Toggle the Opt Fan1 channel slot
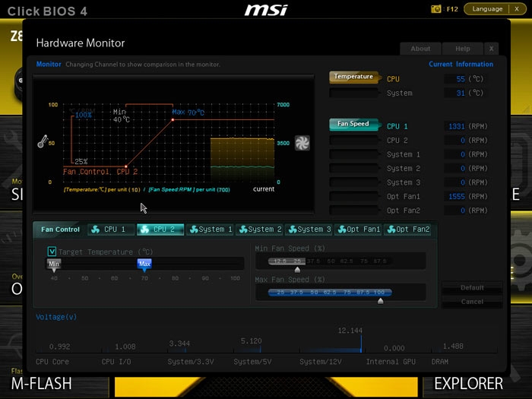Viewport: 532px width, 399px height. pyautogui.click(x=354, y=196)
